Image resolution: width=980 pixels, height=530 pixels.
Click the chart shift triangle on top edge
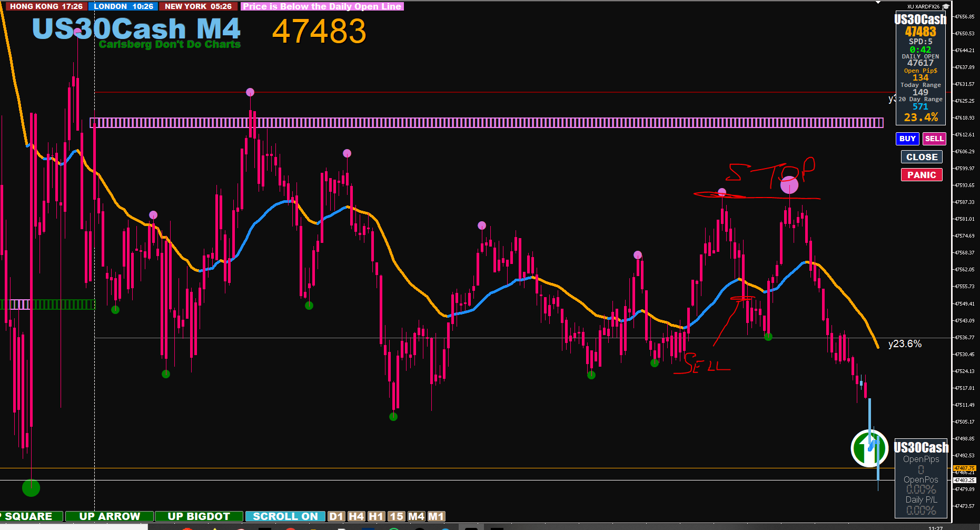878,2
